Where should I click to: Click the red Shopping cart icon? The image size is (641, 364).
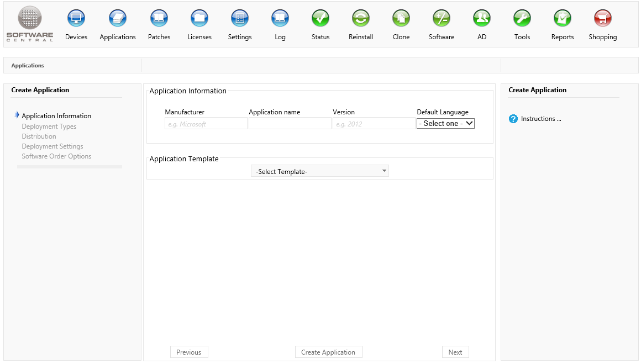coord(602,19)
